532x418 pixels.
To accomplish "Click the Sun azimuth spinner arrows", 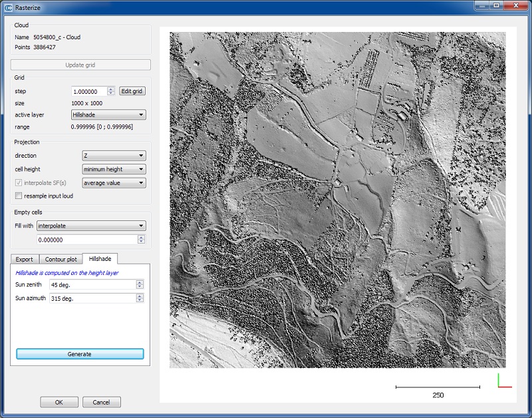I will [140, 298].
